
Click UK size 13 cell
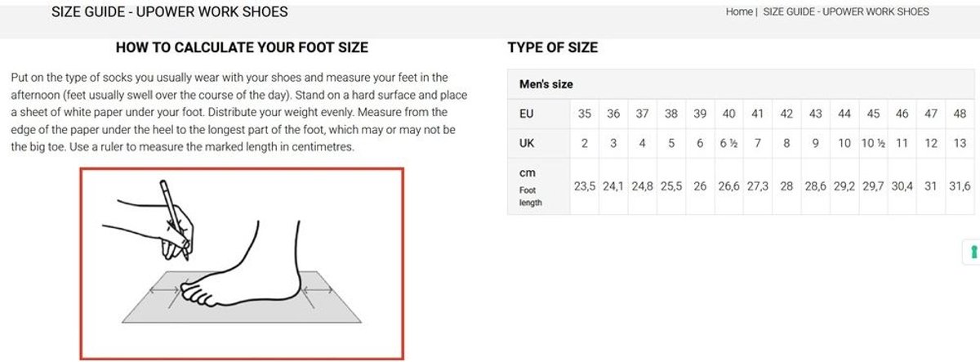960,143
